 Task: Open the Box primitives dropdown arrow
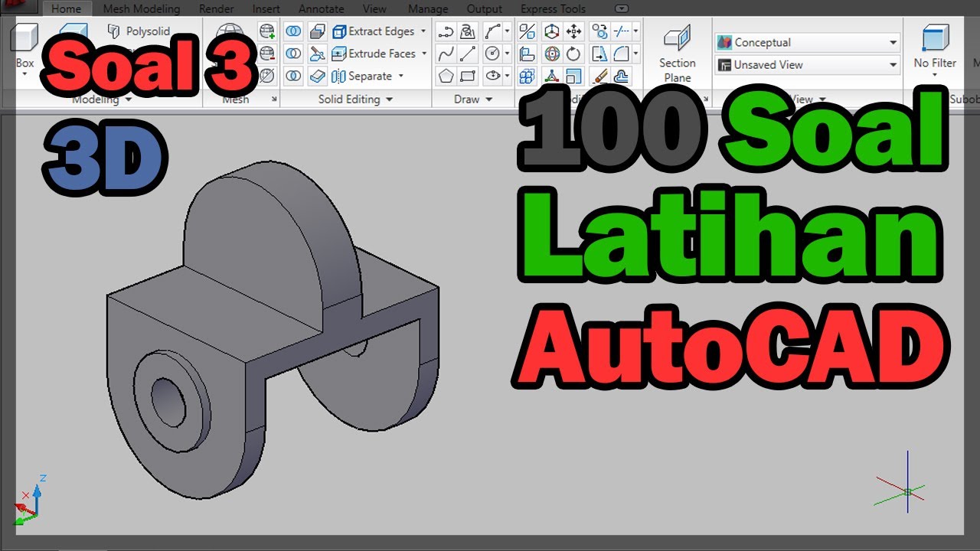[24, 74]
